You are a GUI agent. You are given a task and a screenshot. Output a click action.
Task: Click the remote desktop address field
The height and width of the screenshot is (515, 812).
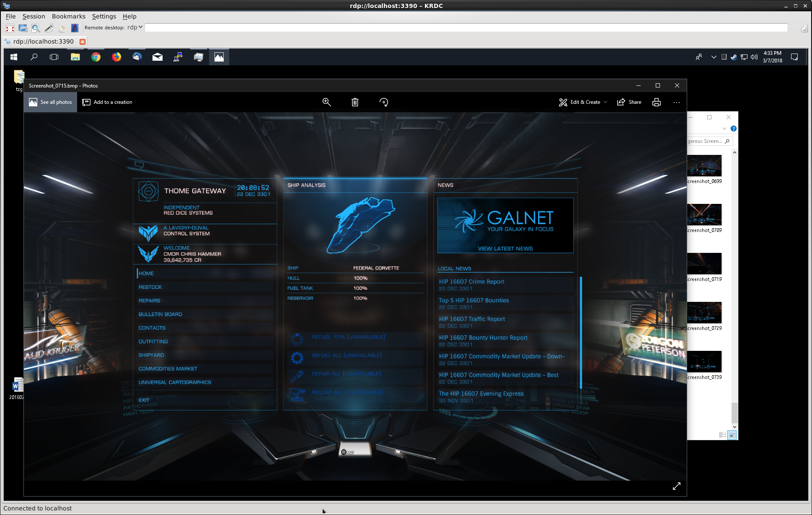pos(466,28)
